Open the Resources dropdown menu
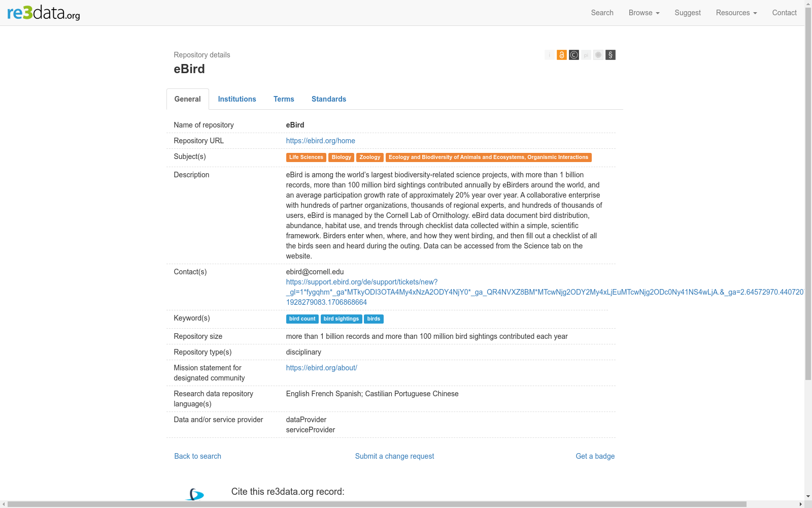Image resolution: width=812 pixels, height=508 pixels. point(736,13)
